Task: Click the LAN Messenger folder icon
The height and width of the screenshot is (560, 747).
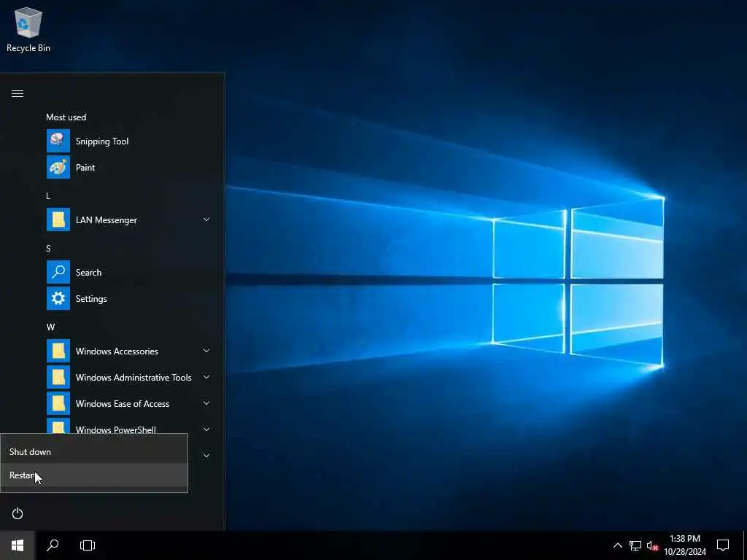Action: [x=58, y=219]
